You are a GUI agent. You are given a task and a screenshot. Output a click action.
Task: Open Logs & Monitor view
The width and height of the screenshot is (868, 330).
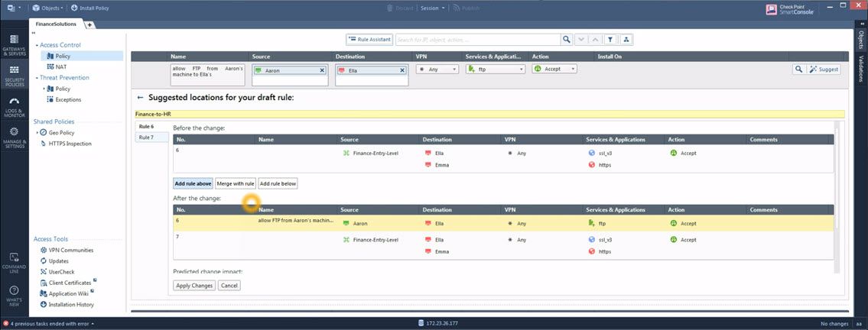[x=14, y=106]
